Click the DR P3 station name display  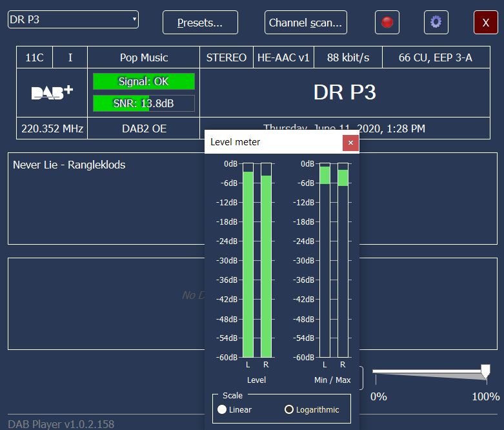pos(344,92)
